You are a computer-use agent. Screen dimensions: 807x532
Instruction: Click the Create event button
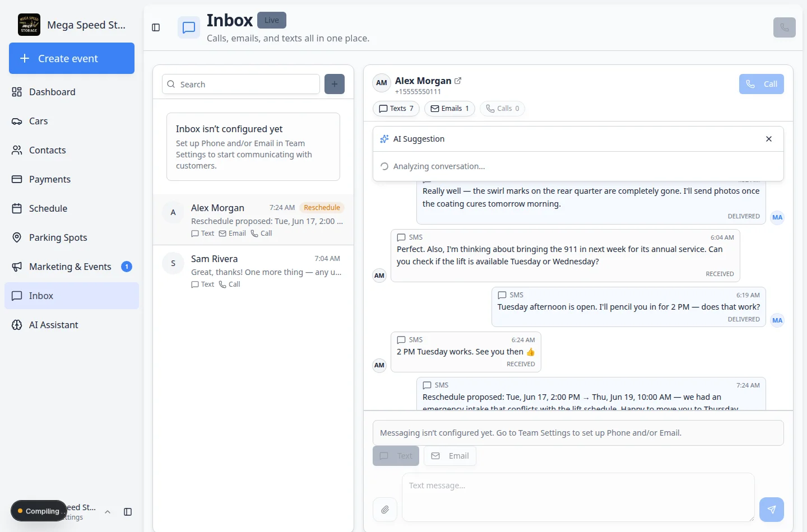[72, 58]
